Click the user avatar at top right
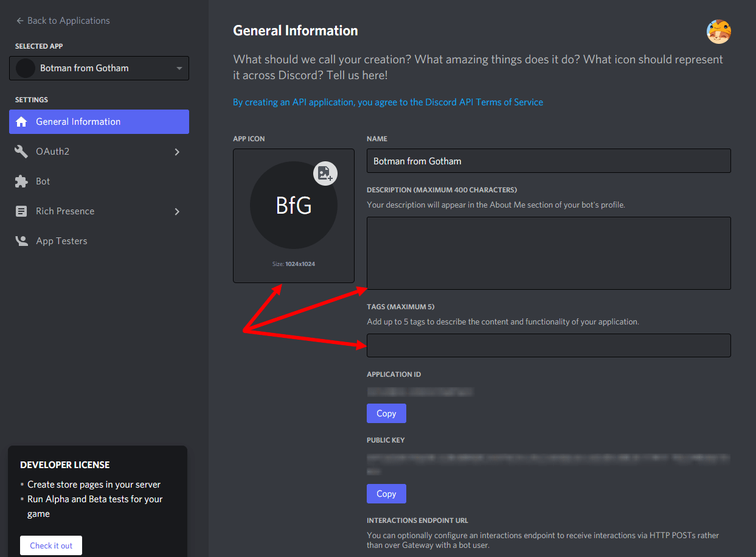The image size is (756, 557). 718,32
